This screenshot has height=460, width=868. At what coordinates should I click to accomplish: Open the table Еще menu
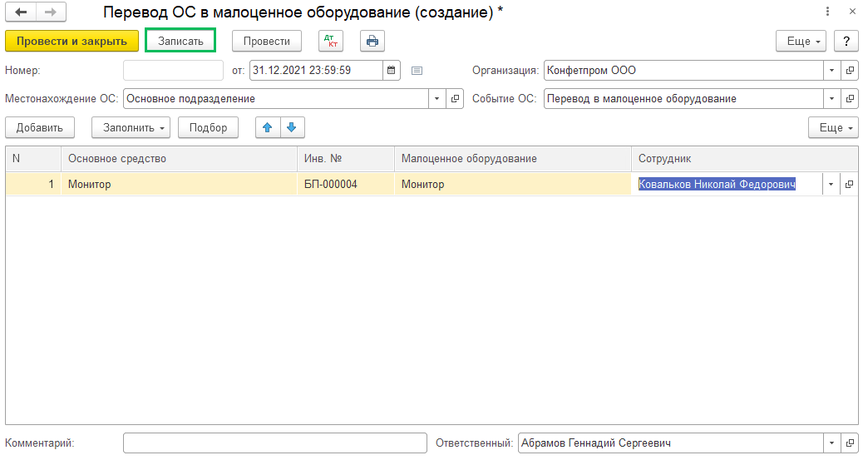coord(833,127)
